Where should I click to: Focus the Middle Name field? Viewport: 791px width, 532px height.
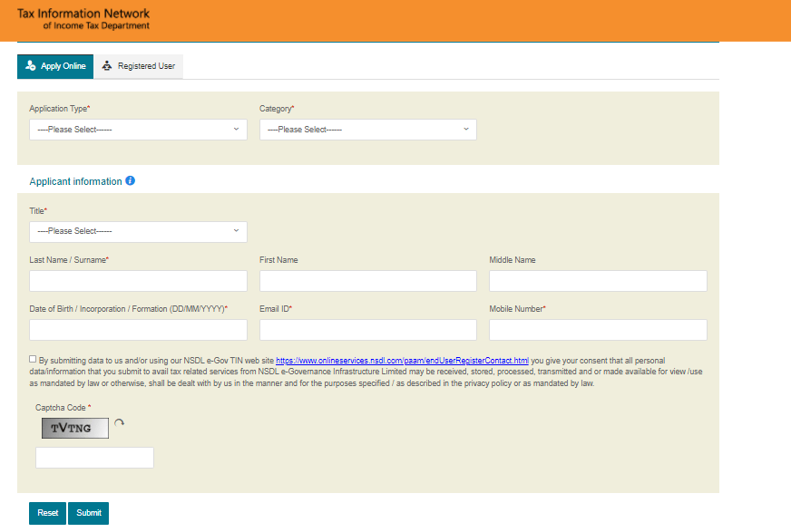click(599, 281)
